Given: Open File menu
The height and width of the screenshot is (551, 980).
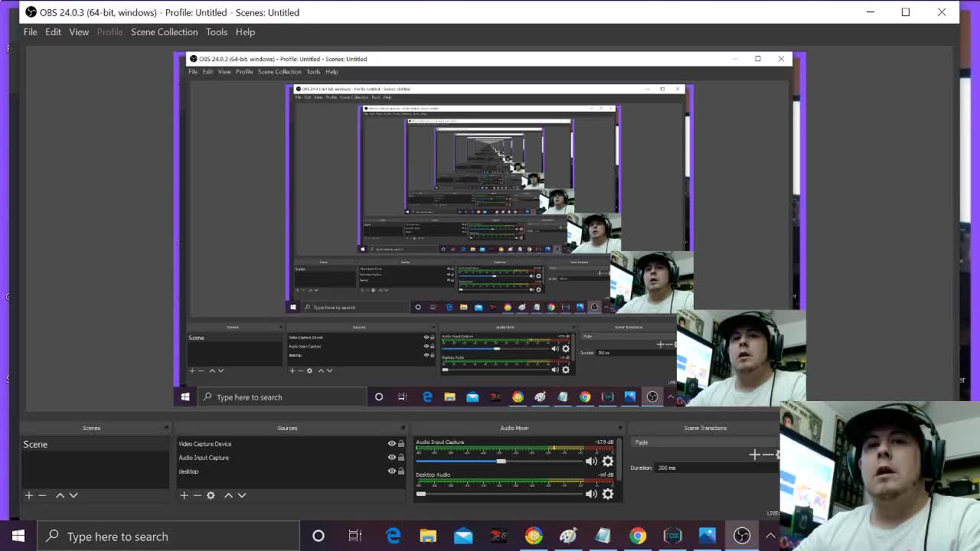Looking at the screenshot, I should [30, 32].
